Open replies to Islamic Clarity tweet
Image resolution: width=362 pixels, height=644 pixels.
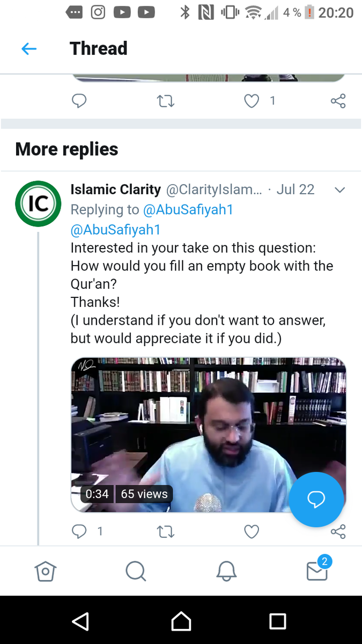[79, 531]
